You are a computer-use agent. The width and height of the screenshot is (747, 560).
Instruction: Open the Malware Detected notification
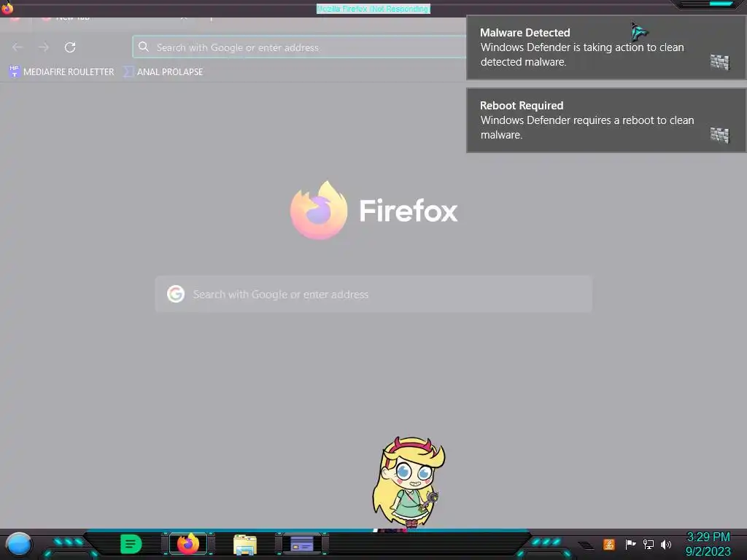pyautogui.click(x=605, y=47)
